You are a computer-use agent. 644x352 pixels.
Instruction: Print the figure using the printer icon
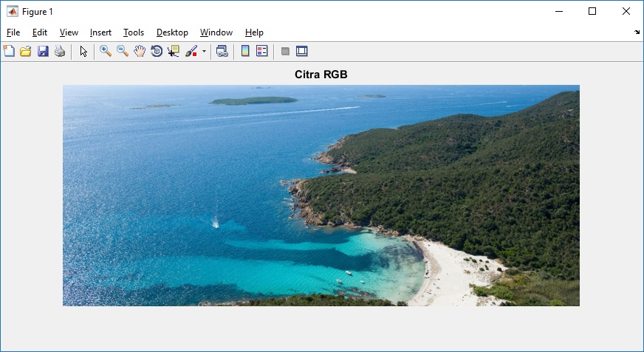click(x=60, y=51)
